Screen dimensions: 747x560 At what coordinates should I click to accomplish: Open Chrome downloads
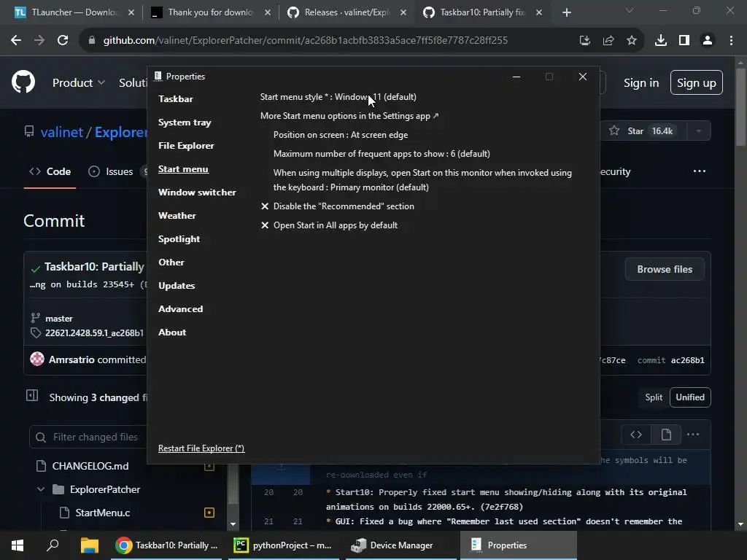pyautogui.click(x=661, y=41)
